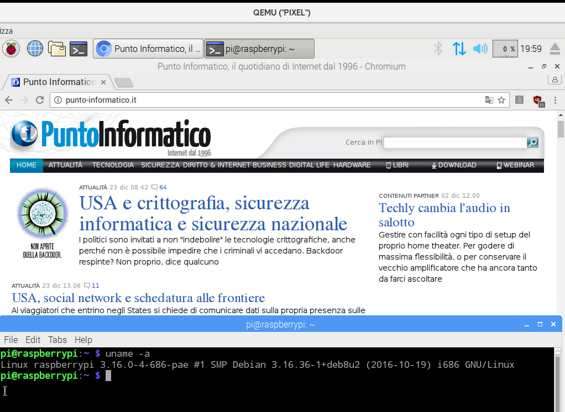Open the SICUREZZA navigation item
This screenshot has width=565, height=412.
(160, 165)
